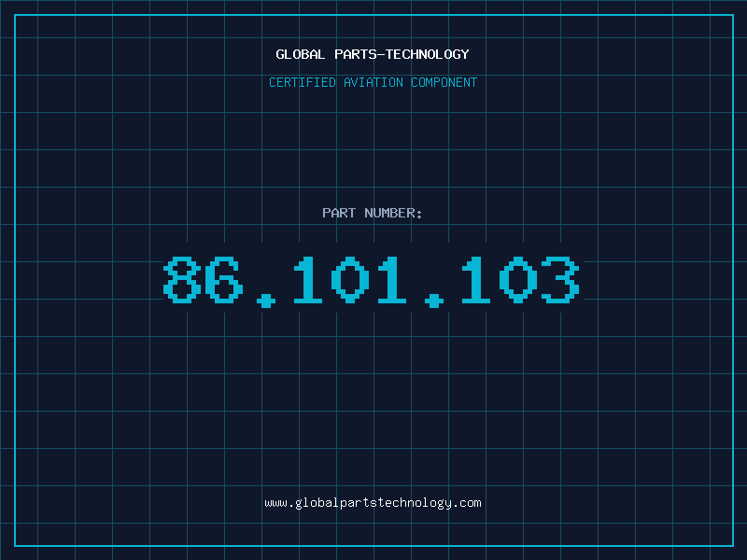Image resolution: width=747 pixels, height=560 pixels.
Task: Click the word PART in the label
Action: coord(339,213)
